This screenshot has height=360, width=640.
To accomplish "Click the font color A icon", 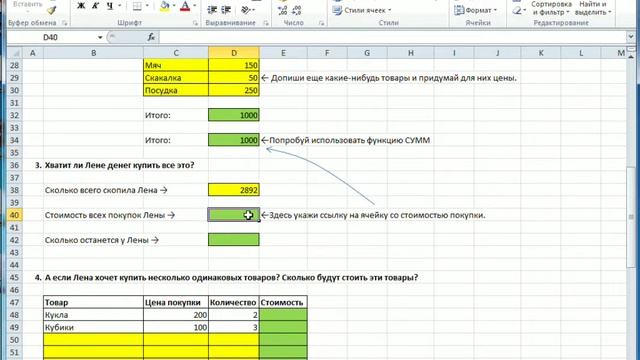I will (185, 6).
